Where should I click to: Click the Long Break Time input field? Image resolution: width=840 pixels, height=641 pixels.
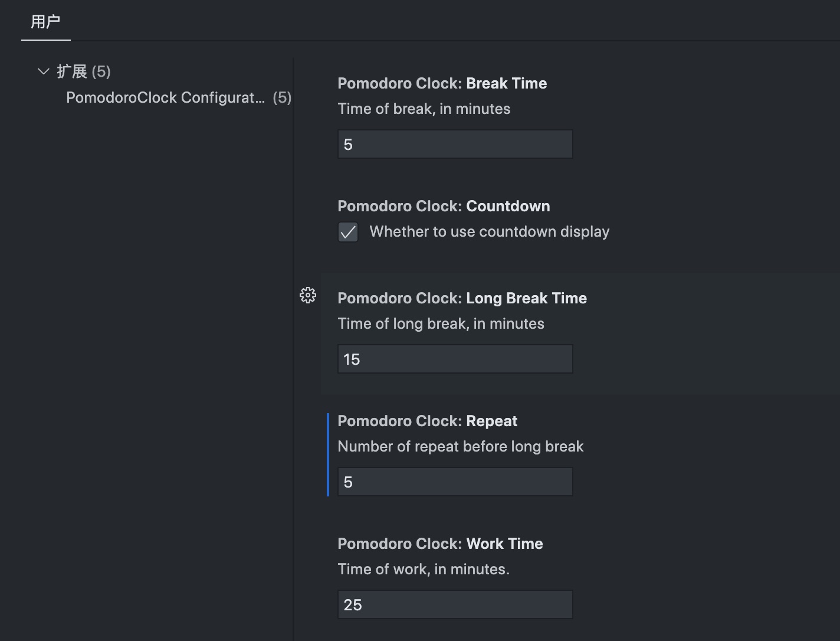point(455,359)
